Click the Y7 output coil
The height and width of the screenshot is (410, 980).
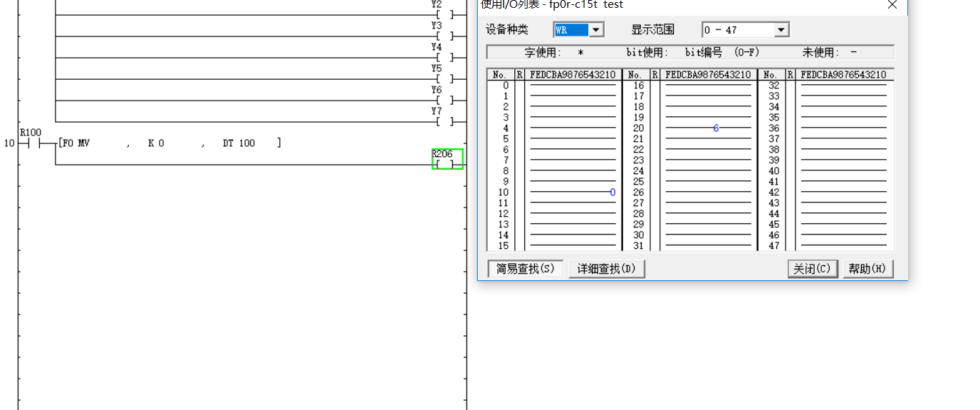446,121
